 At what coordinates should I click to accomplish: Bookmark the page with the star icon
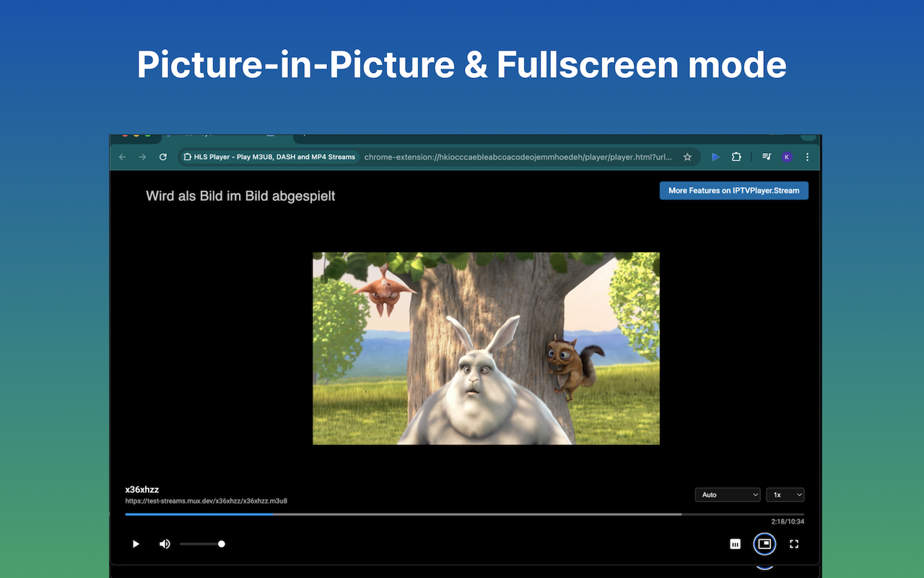pos(687,157)
